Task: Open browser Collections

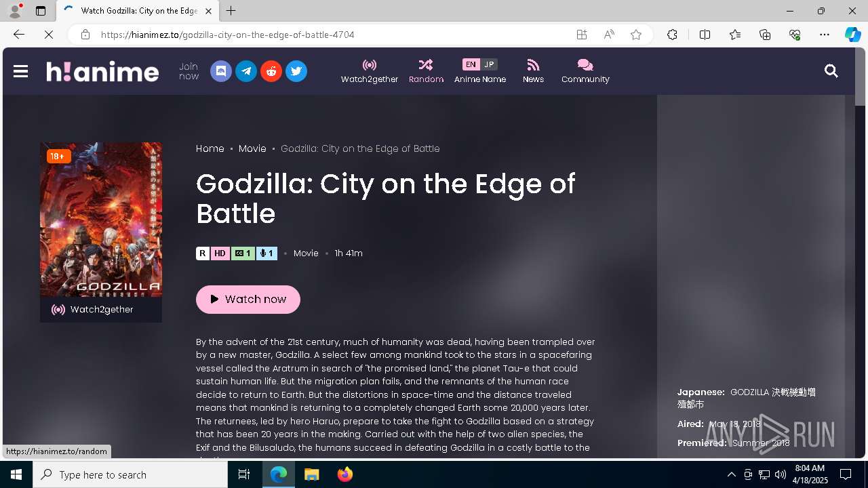Action: [x=765, y=35]
